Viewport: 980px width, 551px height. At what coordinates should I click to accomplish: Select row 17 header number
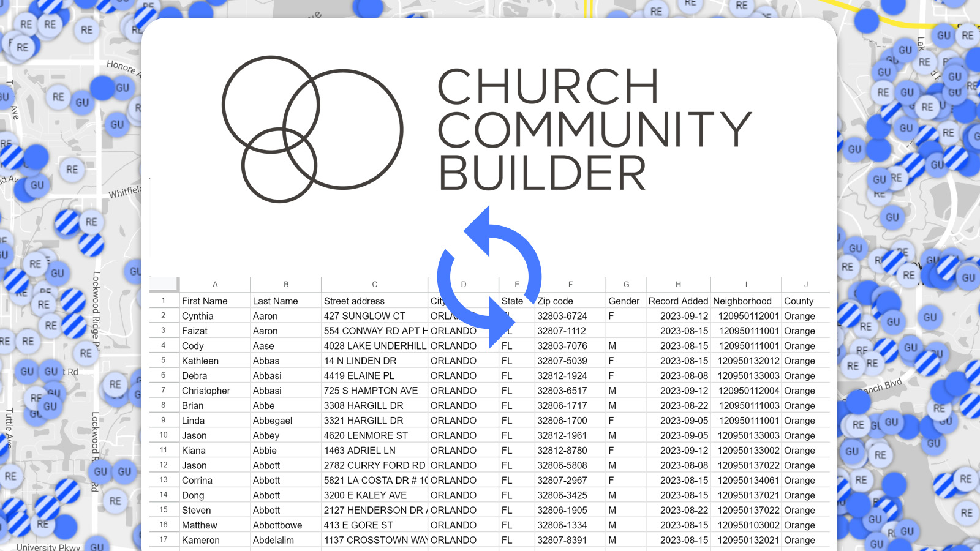tap(164, 540)
